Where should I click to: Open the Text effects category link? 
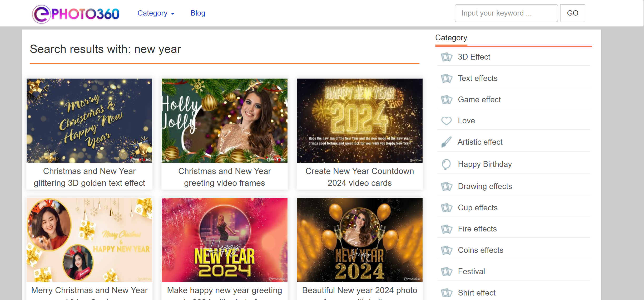point(477,78)
